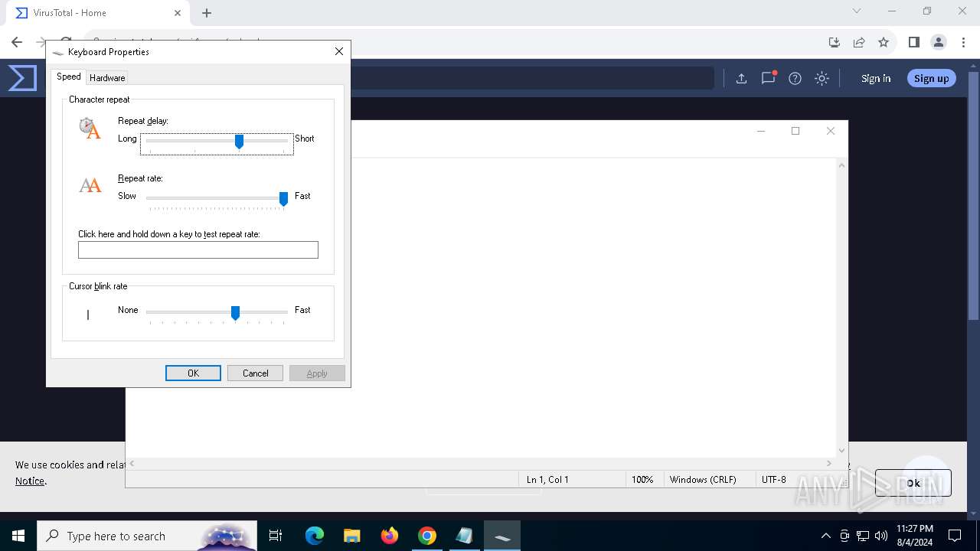The width and height of the screenshot is (980, 551).
Task: Select the Speed tab
Action: pyautogui.click(x=68, y=77)
